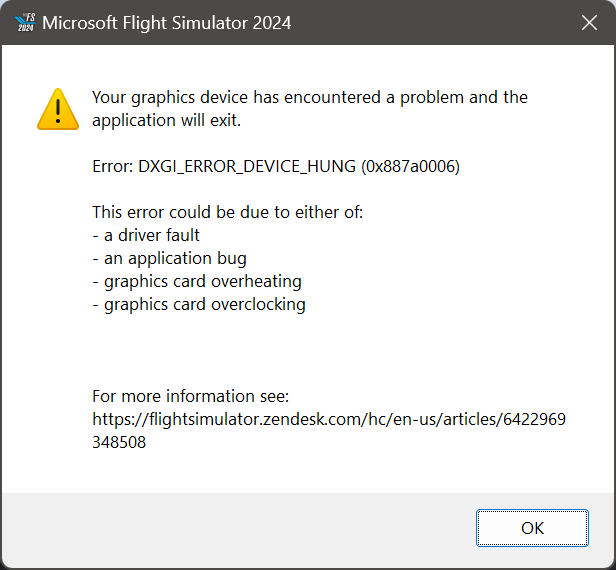The image size is (616, 570).
Task: Click the 'graphics card overclocking' line
Action: point(199,304)
